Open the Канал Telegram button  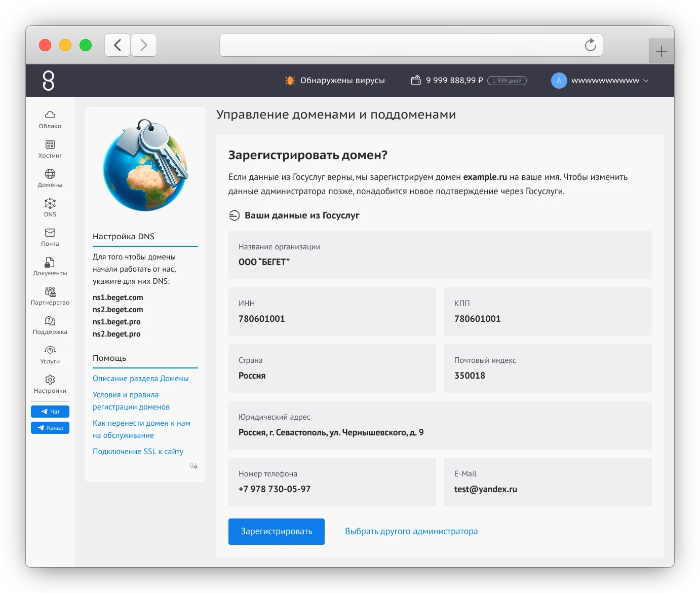(x=50, y=428)
